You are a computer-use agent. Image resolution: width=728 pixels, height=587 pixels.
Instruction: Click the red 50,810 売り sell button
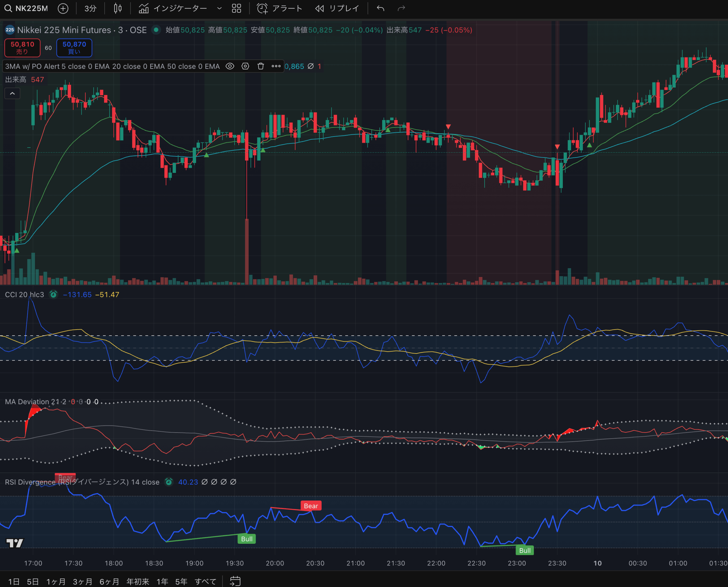point(22,48)
